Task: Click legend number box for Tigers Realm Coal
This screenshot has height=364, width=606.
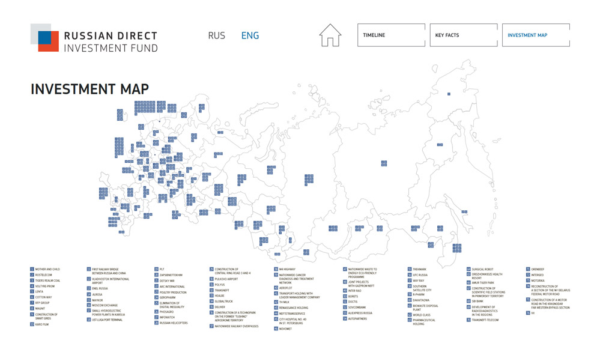Action: (x=32, y=281)
